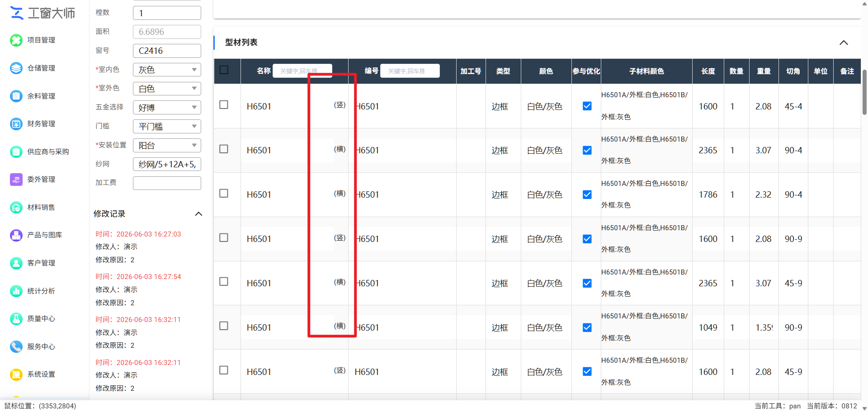Select the first H6501 row checkbox

(224, 105)
